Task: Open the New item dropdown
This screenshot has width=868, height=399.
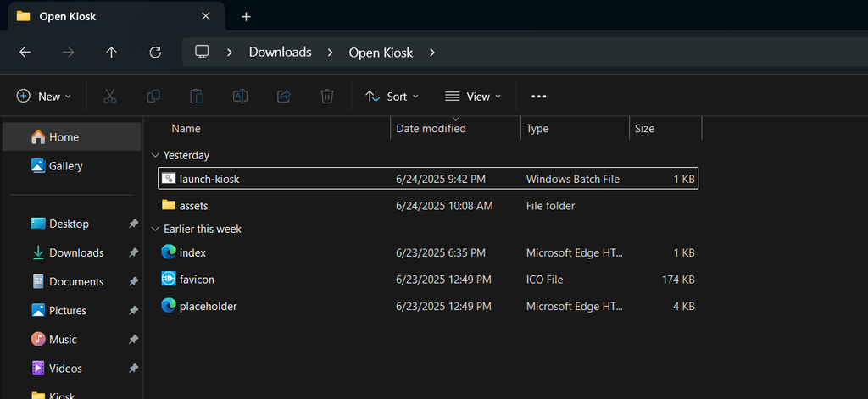Action: click(44, 97)
